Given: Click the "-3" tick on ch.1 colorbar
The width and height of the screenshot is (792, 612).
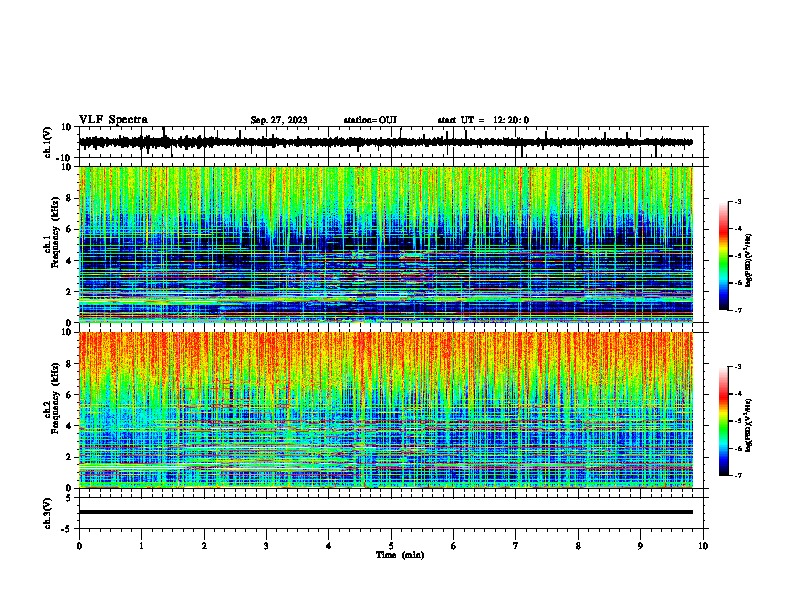Looking at the screenshot, I should 737,201.
